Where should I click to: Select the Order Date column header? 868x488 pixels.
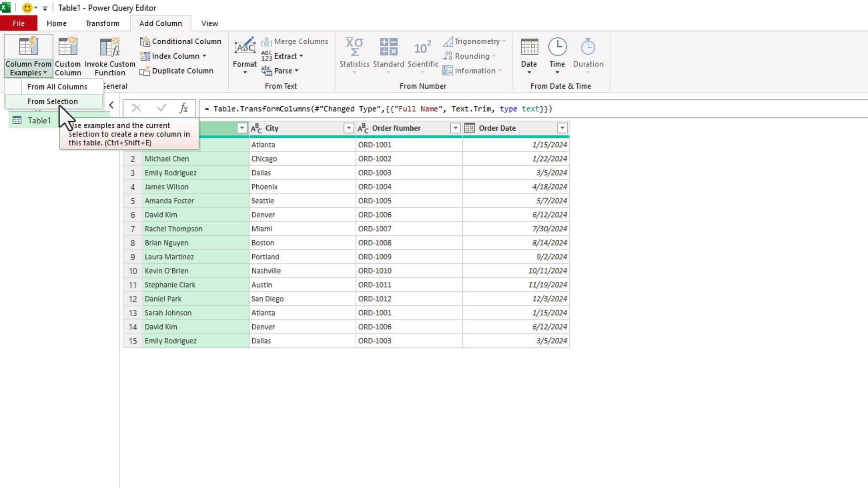tap(515, 128)
